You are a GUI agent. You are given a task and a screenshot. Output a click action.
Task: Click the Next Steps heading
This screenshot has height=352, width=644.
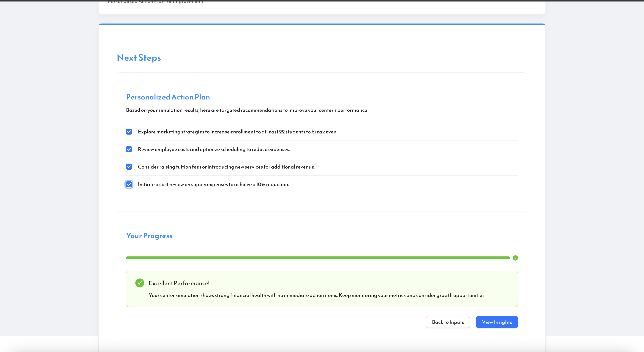(139, 58)
